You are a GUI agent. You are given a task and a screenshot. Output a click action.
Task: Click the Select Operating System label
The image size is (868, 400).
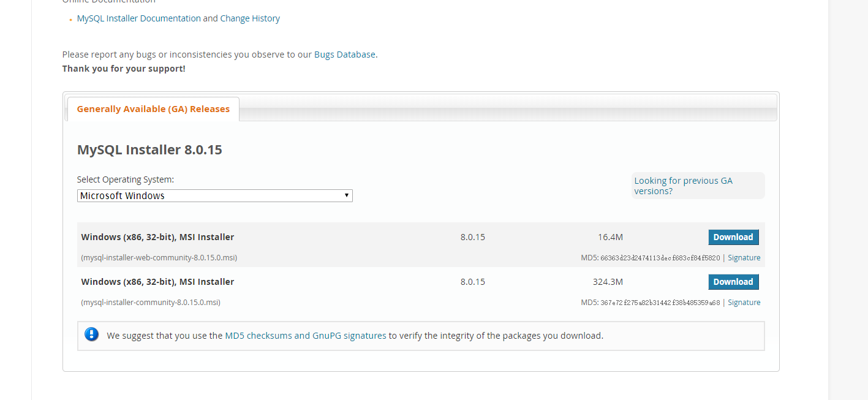pyautogui.click(x=126, y=179)
